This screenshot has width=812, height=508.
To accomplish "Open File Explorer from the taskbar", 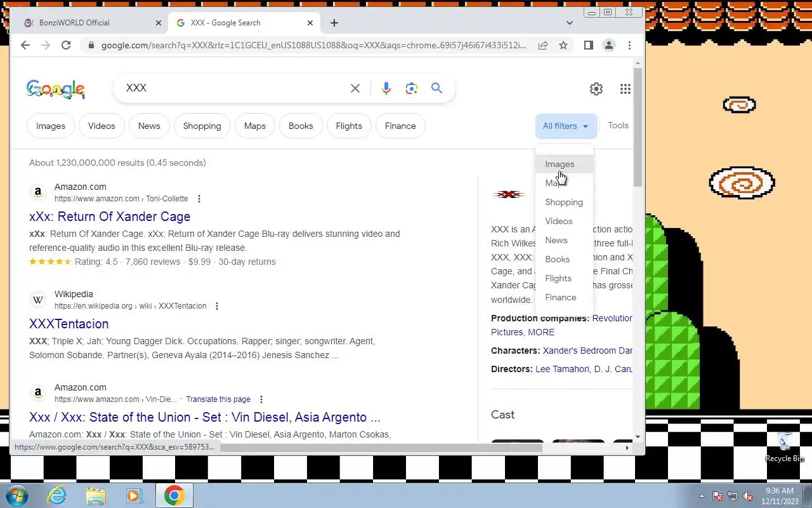I will (96, 495).
